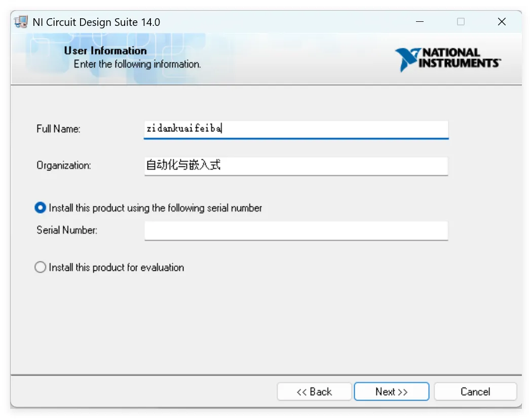Cancel the installation
532x419 pixels.
point(475,392)
